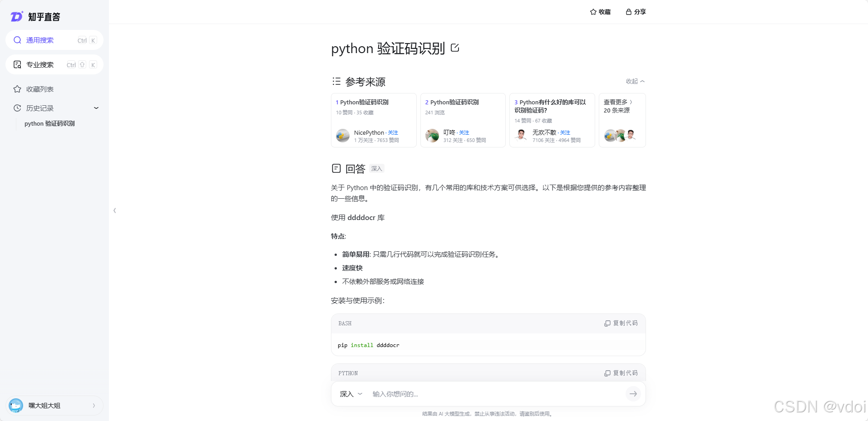Click the send arrow button
This screenshot has width=868, height=421.
[633, 394]
